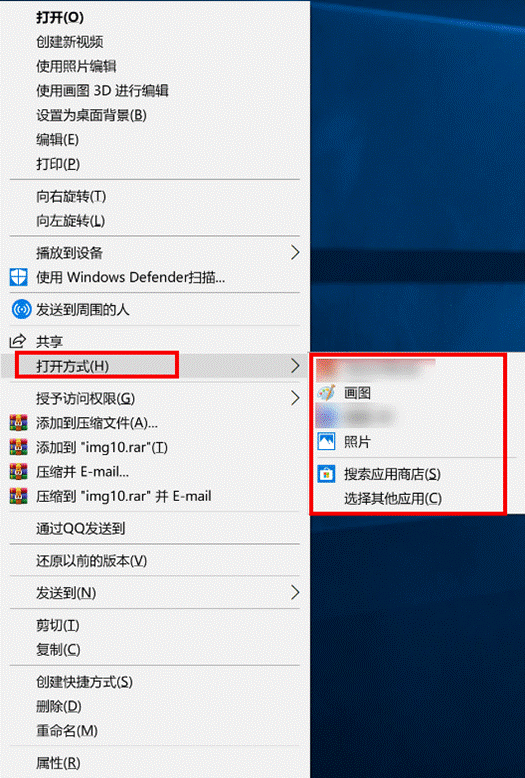Expand the 发送到(N) submenu arrow
This screenshot has height=778, width=525.
coord(295,592)
